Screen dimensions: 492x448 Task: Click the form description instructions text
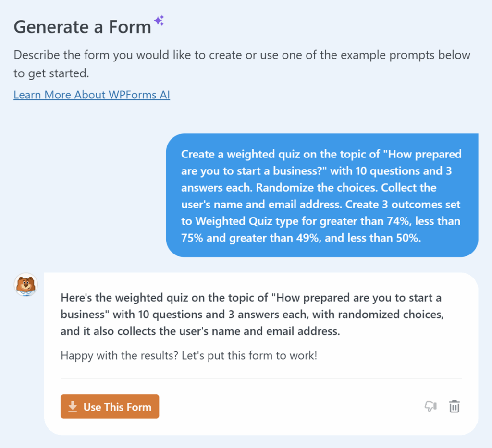coord(243,64)
